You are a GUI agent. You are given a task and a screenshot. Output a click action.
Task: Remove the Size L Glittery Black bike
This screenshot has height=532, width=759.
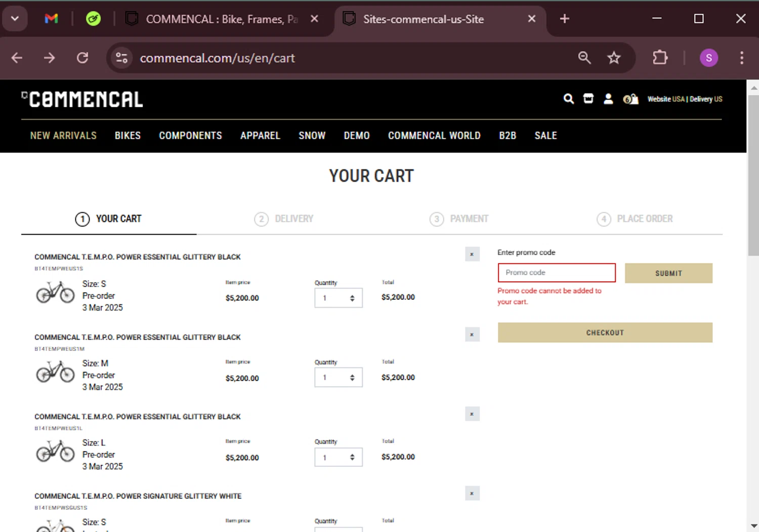[x=472, y=414]
